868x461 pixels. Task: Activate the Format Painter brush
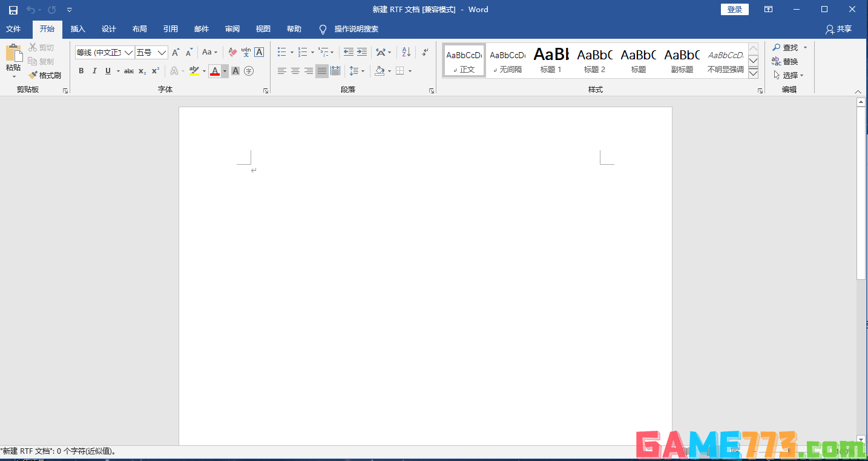tap(45, 75)
